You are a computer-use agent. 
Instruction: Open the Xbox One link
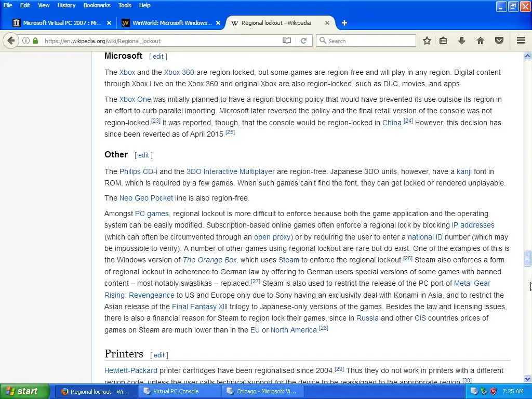(x=135, y=99)
